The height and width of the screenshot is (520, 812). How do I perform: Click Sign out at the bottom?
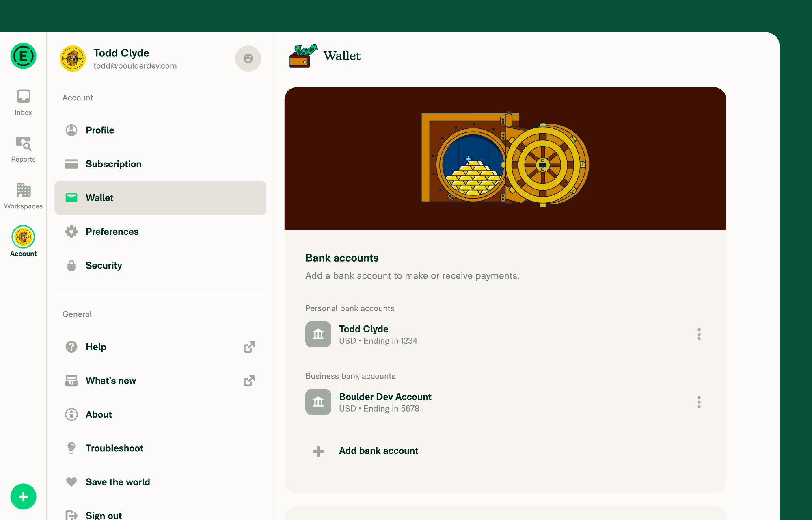103,514
